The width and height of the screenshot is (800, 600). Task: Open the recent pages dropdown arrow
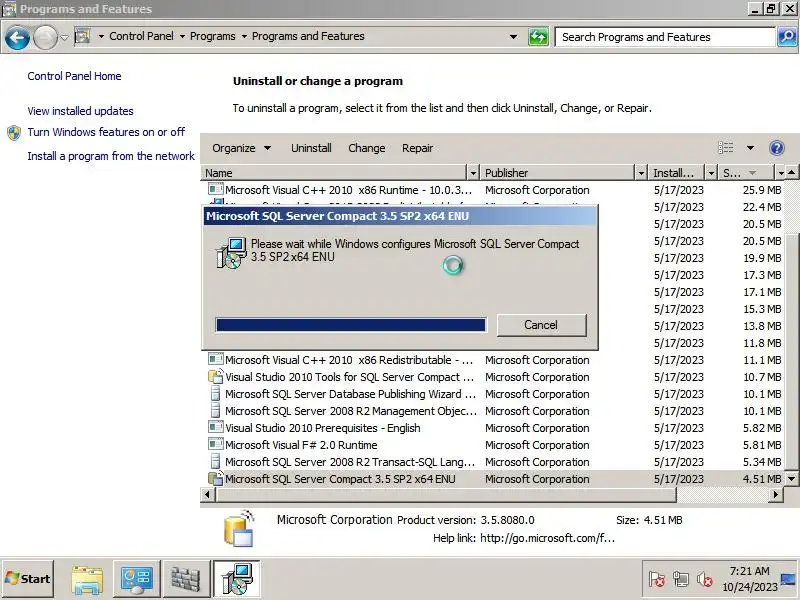click(x=64, y=37)
